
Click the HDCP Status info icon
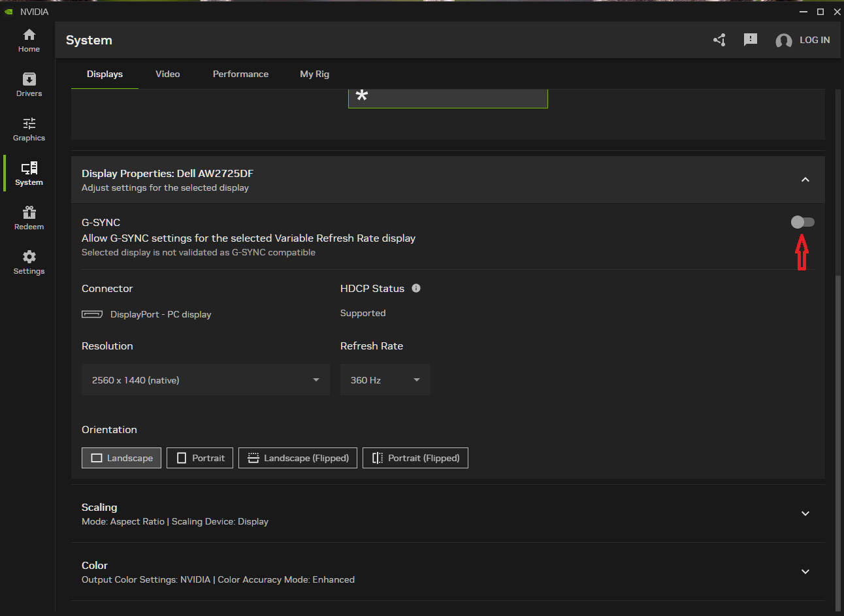point(416,288)
